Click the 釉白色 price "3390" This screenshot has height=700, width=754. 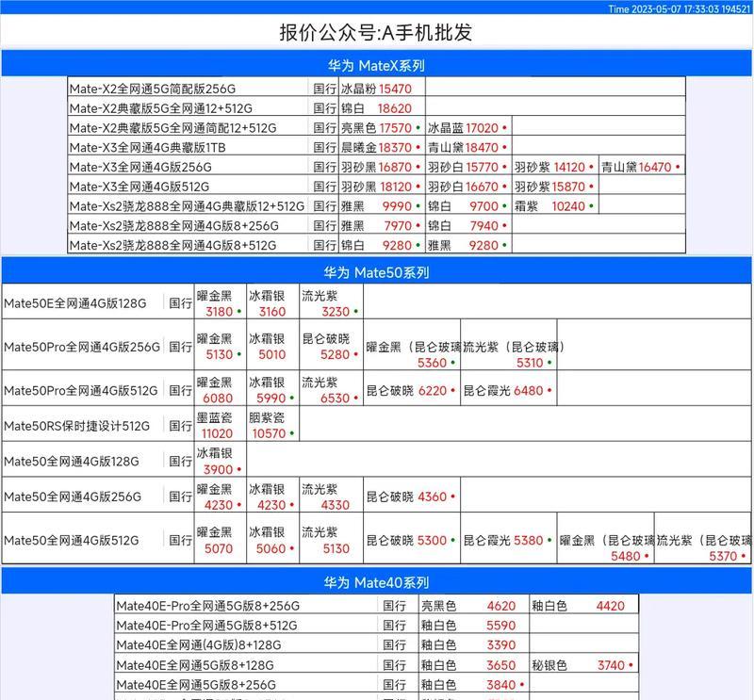[501, 645]
